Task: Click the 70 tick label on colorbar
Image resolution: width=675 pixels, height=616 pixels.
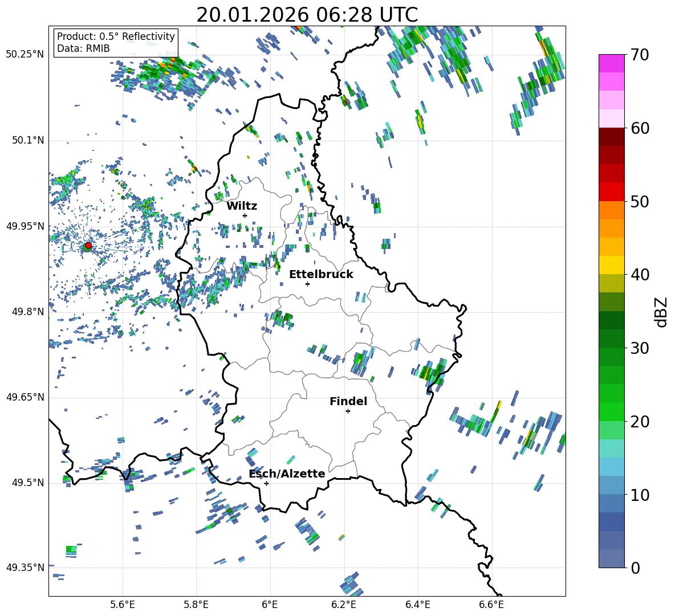Action: coord(640,55)
